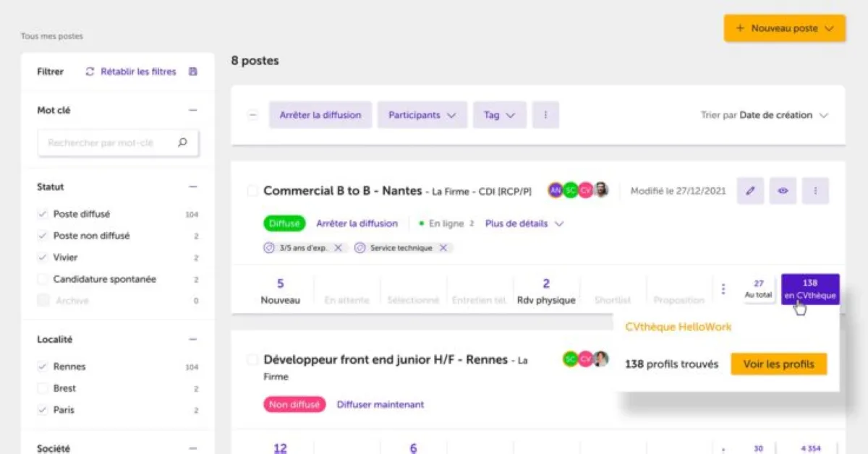Click the save filters floppy icon

[x=193, y=72]
